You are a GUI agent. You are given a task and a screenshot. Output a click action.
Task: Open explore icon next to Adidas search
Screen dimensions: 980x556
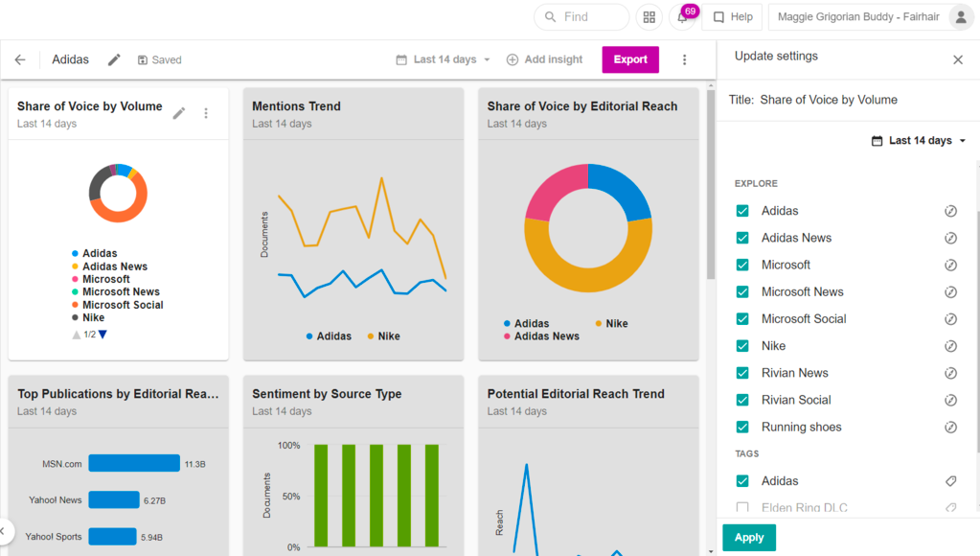tap(950, 211)
